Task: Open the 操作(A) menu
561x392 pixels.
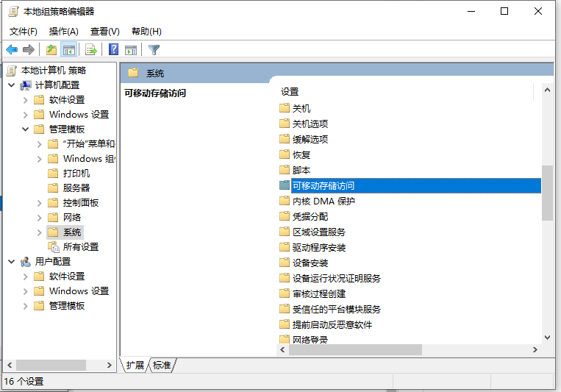Action: 64,32
